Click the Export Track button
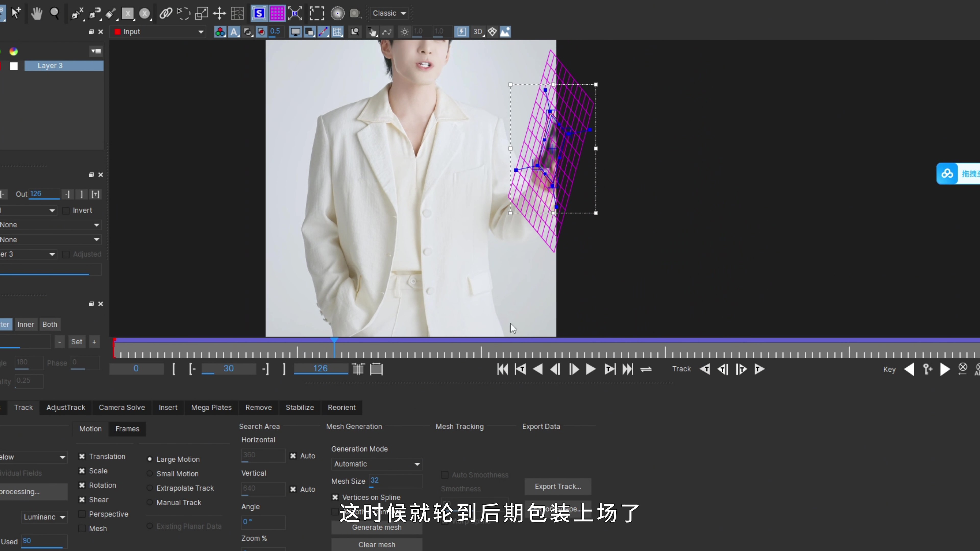980x551 pixels. coord(558,486)
